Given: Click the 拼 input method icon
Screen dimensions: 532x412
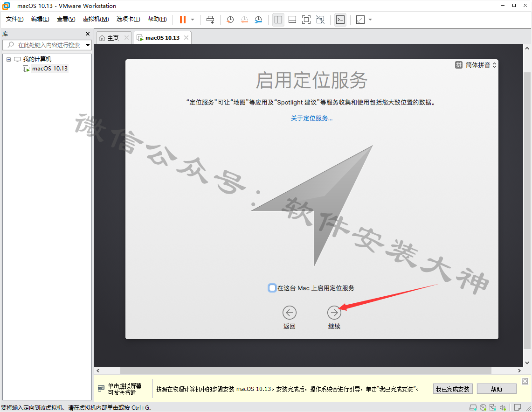Looking at the screenshot, I should click(459, 65).
